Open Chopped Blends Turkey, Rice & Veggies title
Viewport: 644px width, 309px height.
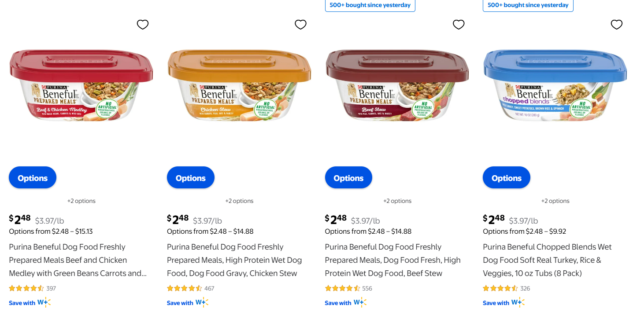point(547,260)
